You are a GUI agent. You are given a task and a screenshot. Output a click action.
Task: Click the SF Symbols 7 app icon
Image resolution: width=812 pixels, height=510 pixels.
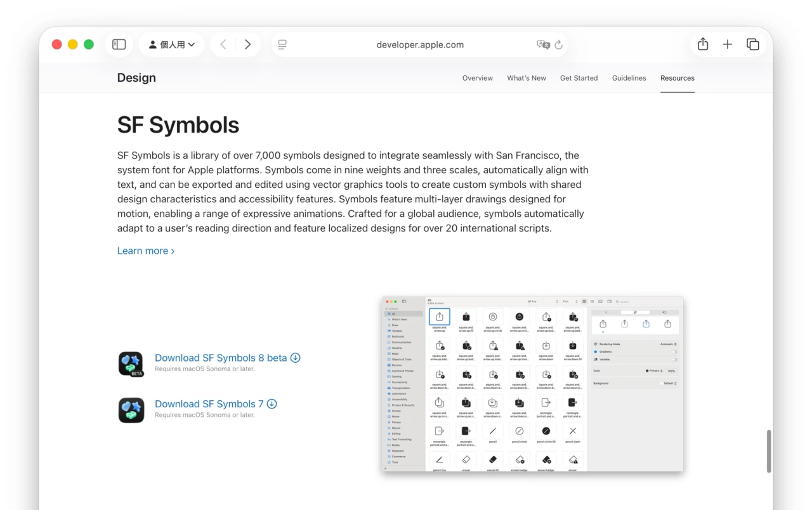click(x=131, y=410)
